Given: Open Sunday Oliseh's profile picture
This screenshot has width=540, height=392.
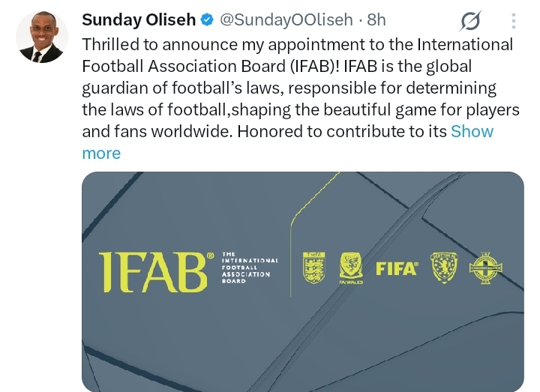Looking at the screenshot, I should 42,37.
